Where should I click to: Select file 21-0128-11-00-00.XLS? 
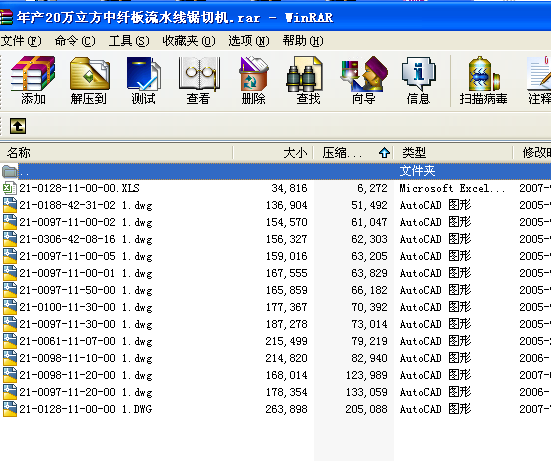(276, 188)
